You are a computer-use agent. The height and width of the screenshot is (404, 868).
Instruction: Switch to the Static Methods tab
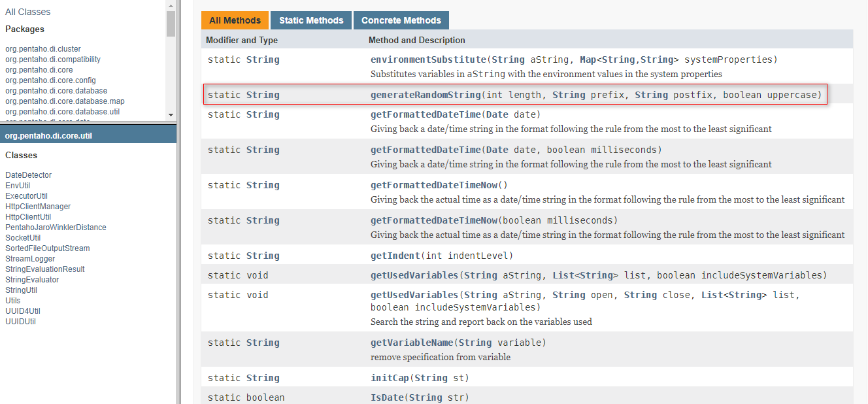point(310,20)
